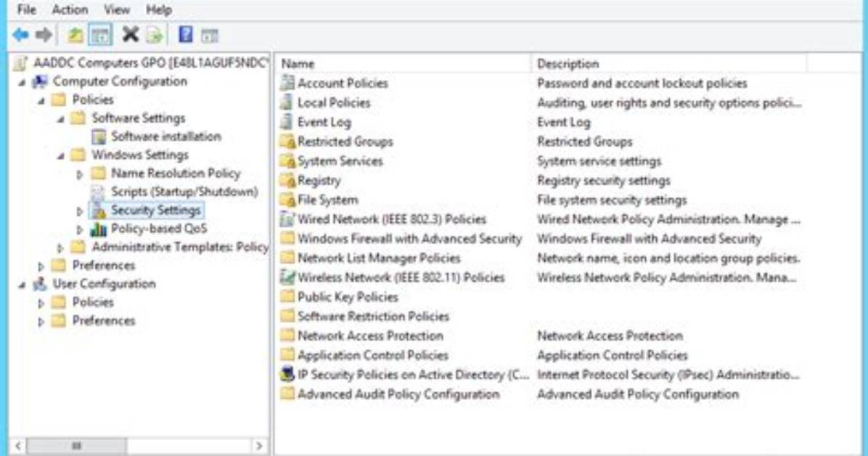Viewport: 868px width, 456px height.
Task: Select Public Key Policies in list
Action: [x=348, y=297]
